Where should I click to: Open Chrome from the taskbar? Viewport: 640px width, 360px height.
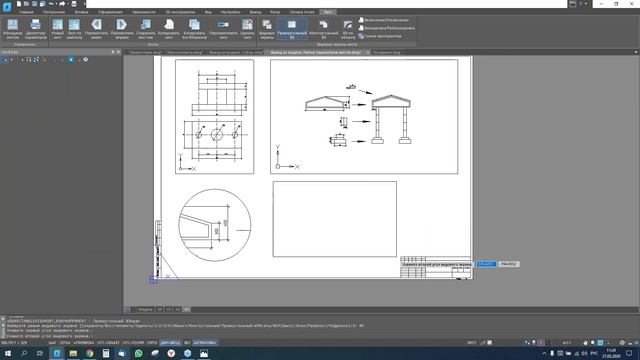[89, 353]
